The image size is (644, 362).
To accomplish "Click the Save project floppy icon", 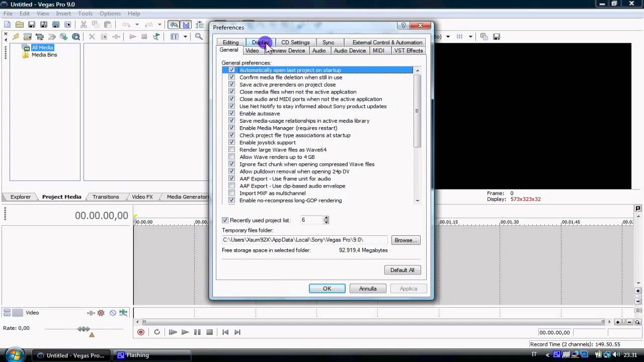I will click(31, 24).
